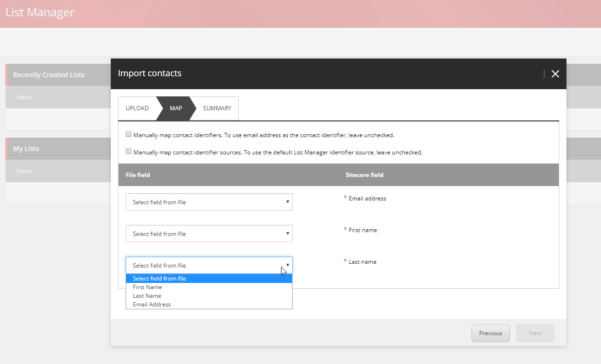Click the 'Import contacts' dialog title

(150, 73)
